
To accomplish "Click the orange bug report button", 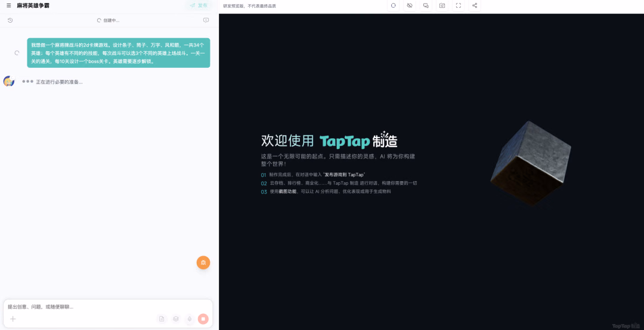I will tap(203, 262).
